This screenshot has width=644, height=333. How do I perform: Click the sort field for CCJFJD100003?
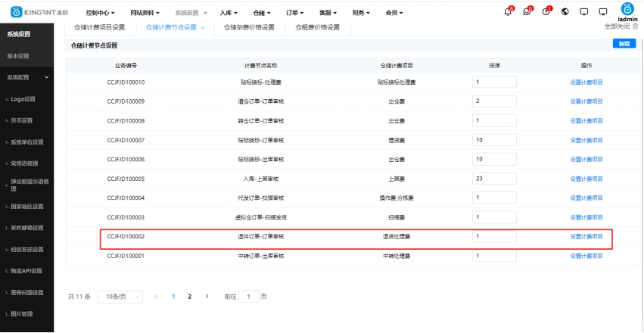point(494,217)
